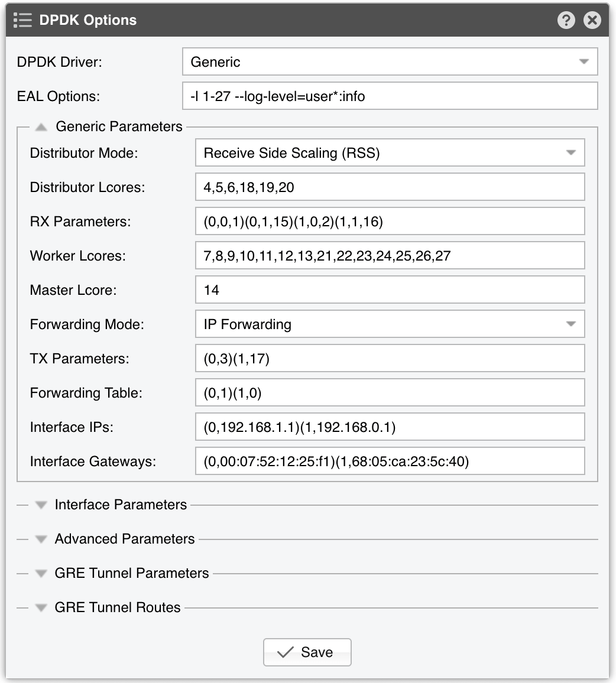The image size is (616, 683).
Task: Close the DPDK Options dialog
Action: [x=592, y=20]
